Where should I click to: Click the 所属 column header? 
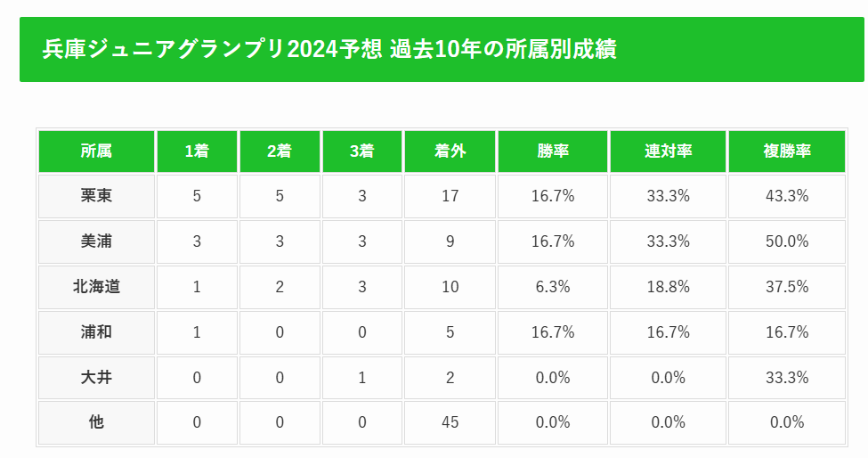[96, 151]
